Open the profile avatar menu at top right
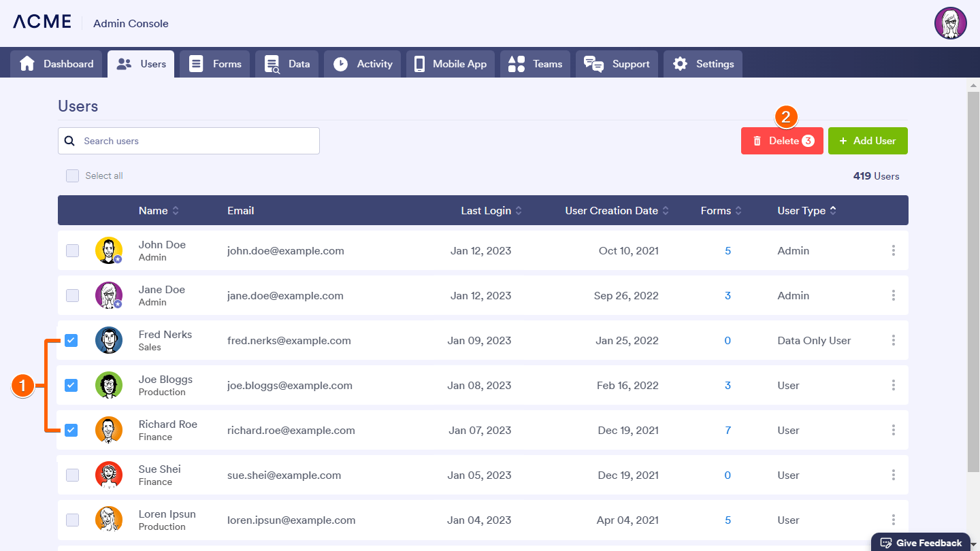Screen dimensions: 980x551 tap(950, 24)
